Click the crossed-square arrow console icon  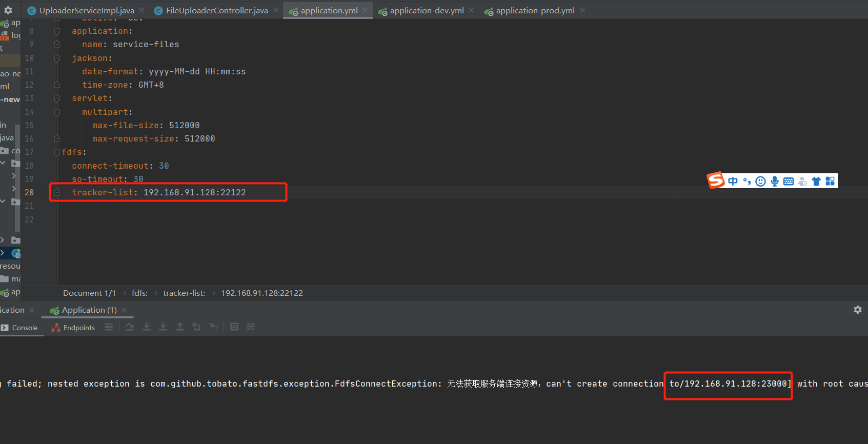(x=196, y=327)
